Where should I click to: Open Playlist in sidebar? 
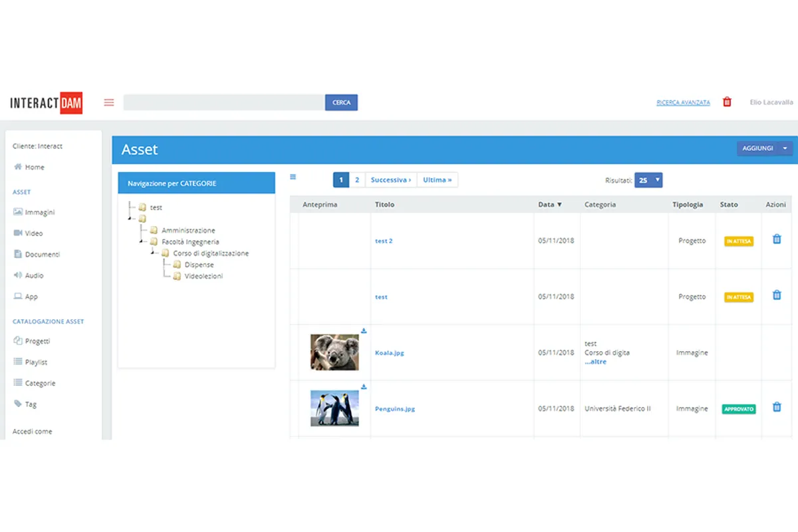click(x=36, y=362)
